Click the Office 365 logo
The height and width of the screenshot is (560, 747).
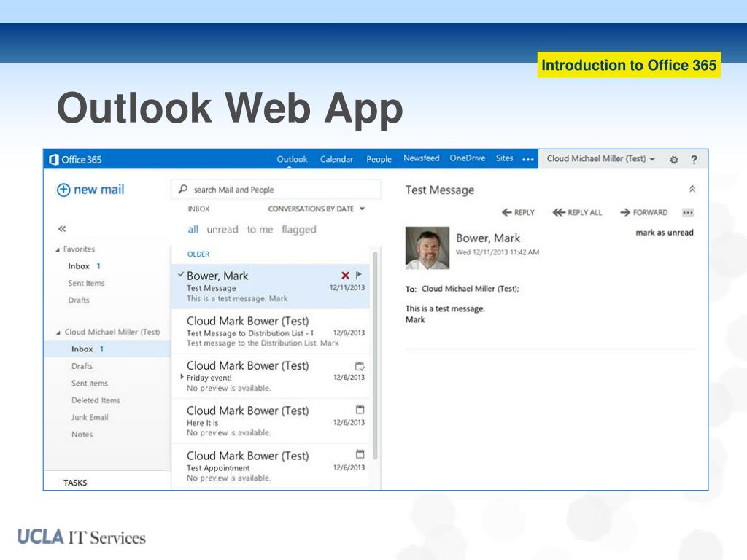coord(75,160)
